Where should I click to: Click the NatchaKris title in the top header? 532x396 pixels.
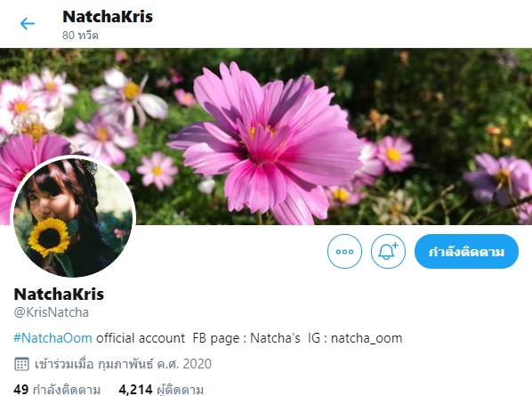[x=108, y=17]
